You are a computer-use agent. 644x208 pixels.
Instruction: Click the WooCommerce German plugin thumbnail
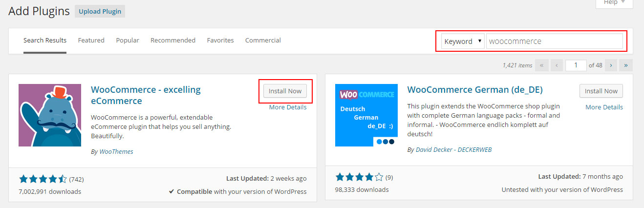pos(366,115)
